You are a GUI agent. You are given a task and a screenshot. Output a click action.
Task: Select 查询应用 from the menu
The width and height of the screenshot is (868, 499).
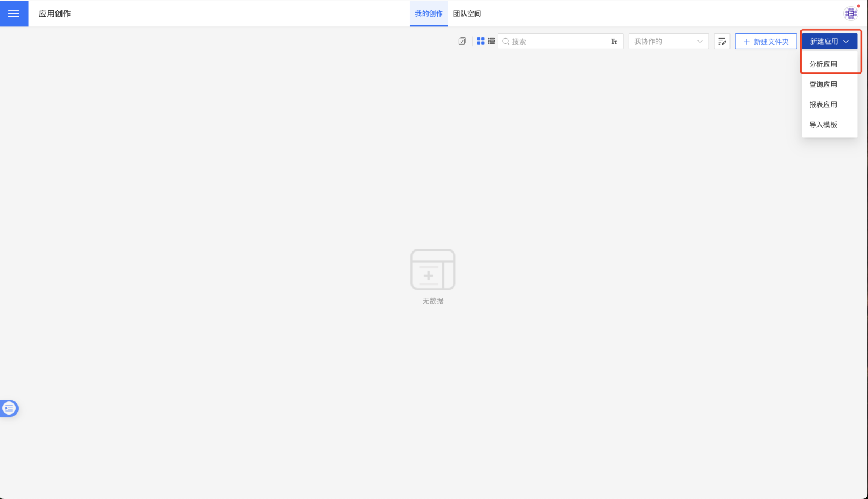tap(823, 84)
